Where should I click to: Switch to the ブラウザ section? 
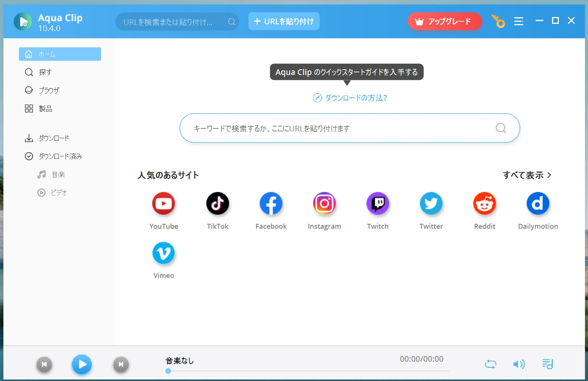coord(49,90)
